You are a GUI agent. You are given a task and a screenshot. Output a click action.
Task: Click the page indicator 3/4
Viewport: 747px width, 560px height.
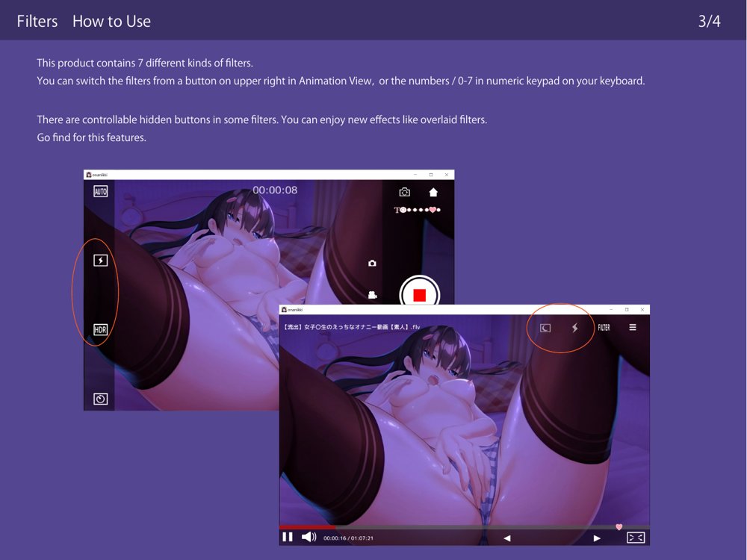710,21
